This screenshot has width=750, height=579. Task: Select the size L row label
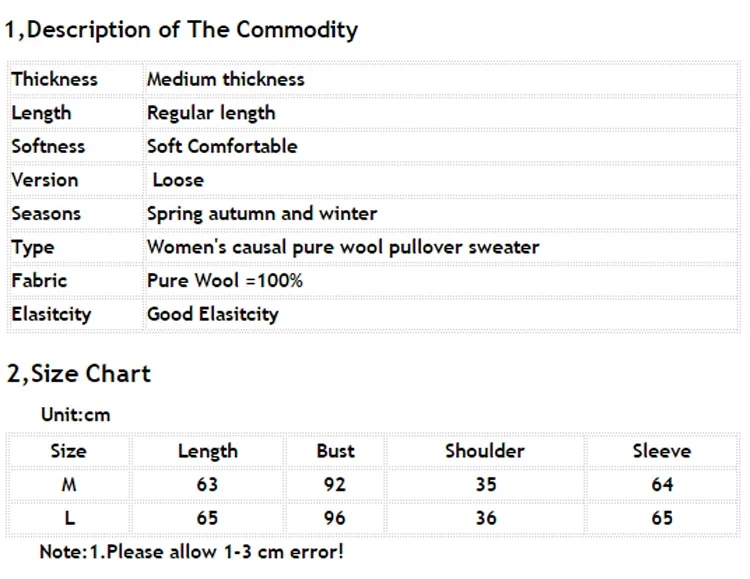[x=70, y=518]
